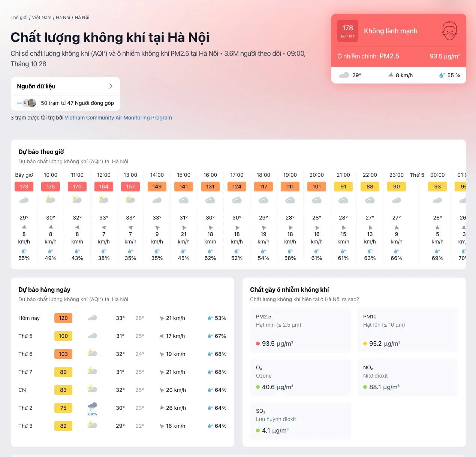Click '93.5 µg/m³' value in summary card
476x457 pixels.
tap(445, 56)
